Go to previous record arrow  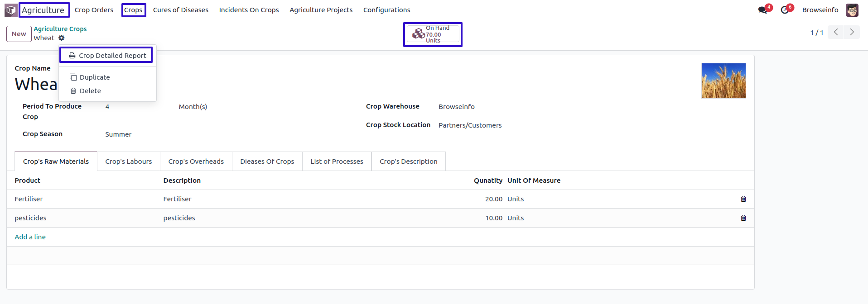[x=836, y=32]
